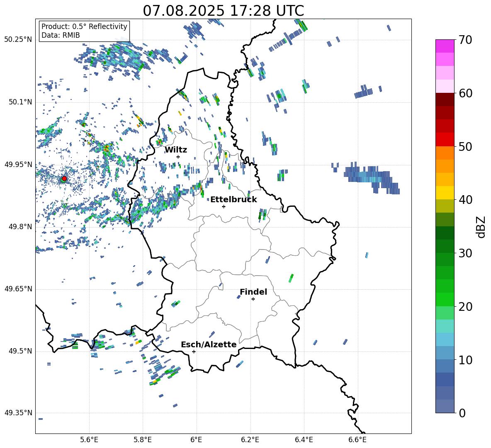Click the Findel city label

coord(253,292)
